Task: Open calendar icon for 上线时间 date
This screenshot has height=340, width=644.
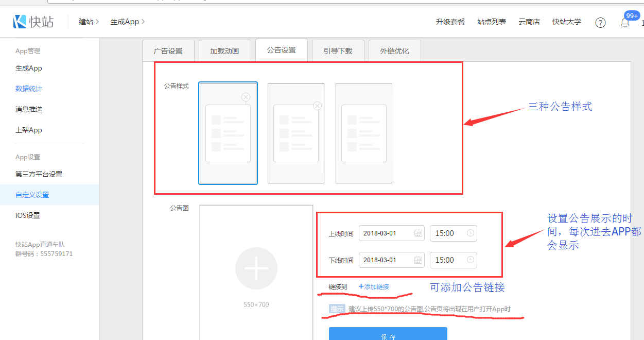Action: pos(418,233)
